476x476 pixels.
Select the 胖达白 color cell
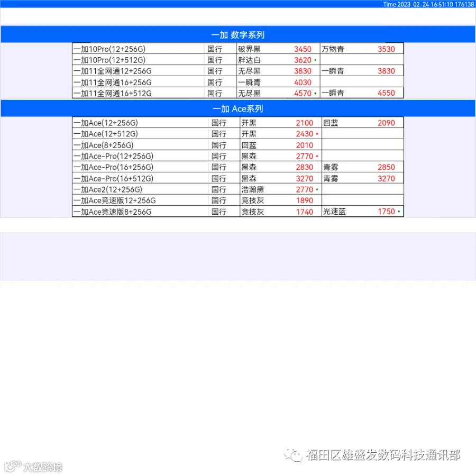[249, 60]
